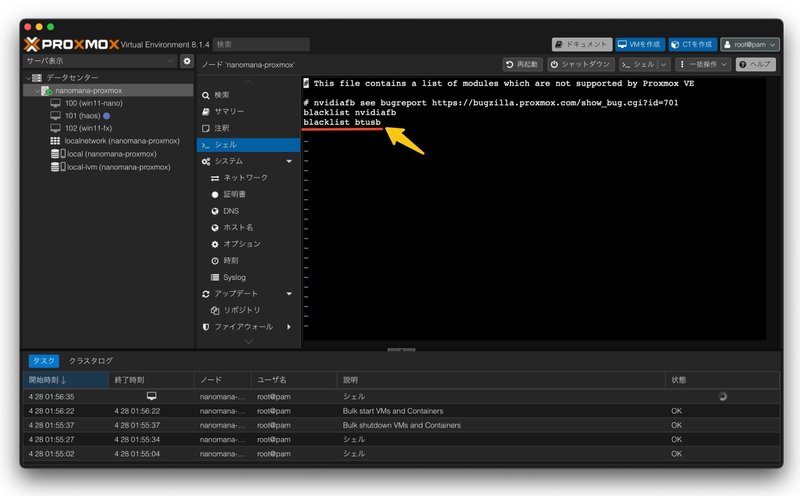Viewport: 800px width, 496px height.
Task: Click VMを作成 button
Action: point(639,44)
